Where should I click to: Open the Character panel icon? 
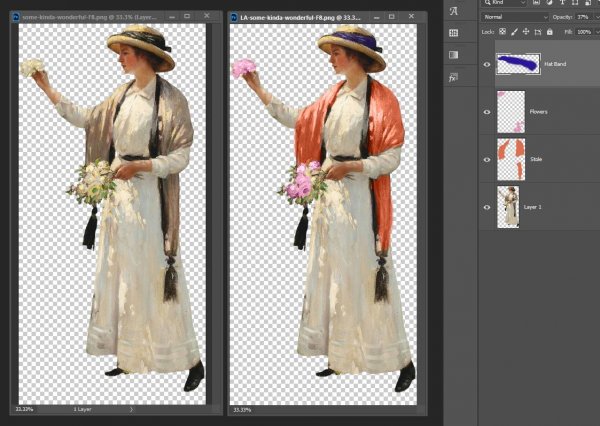pos(453,11)
